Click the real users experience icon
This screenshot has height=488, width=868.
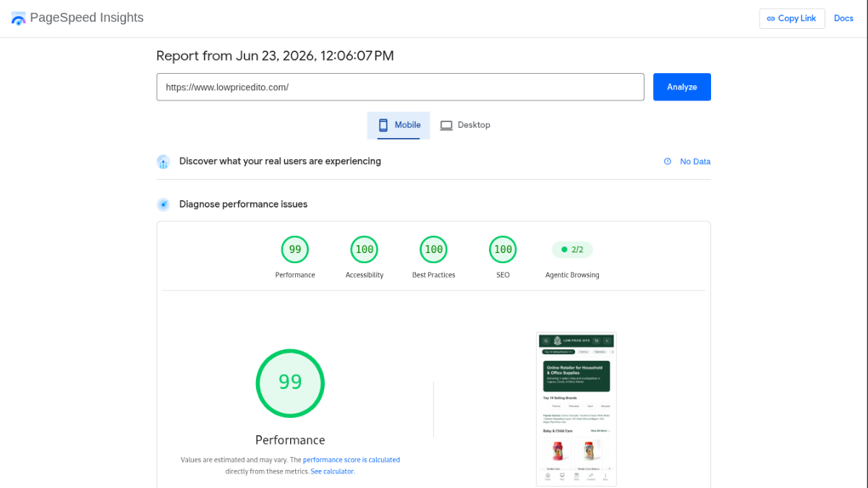coord(163,162)
